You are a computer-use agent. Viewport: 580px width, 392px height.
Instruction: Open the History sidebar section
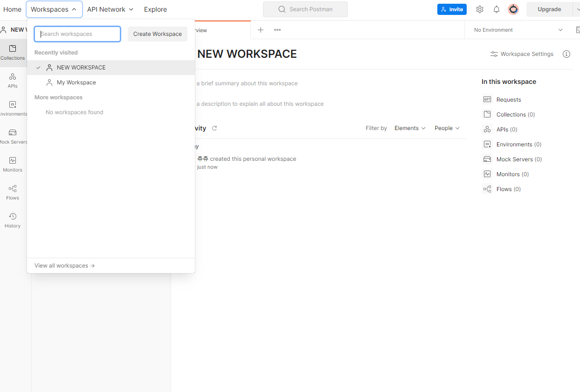[13, 220]
